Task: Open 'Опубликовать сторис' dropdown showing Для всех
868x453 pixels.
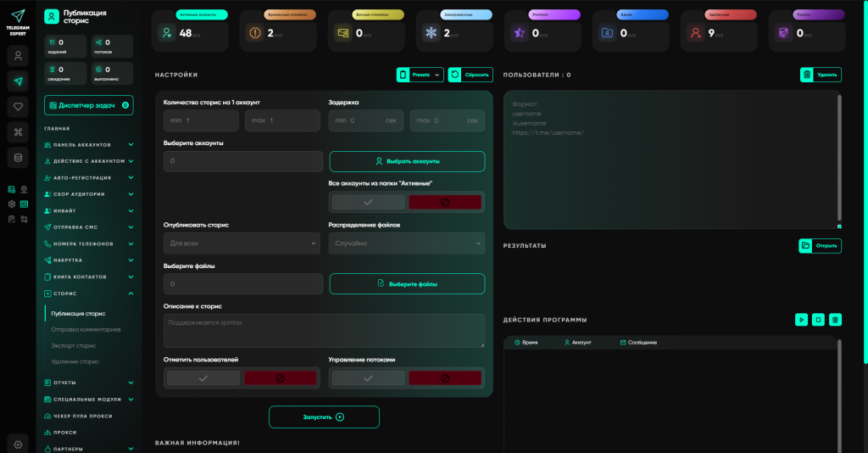Action: [x=237, y=243]
